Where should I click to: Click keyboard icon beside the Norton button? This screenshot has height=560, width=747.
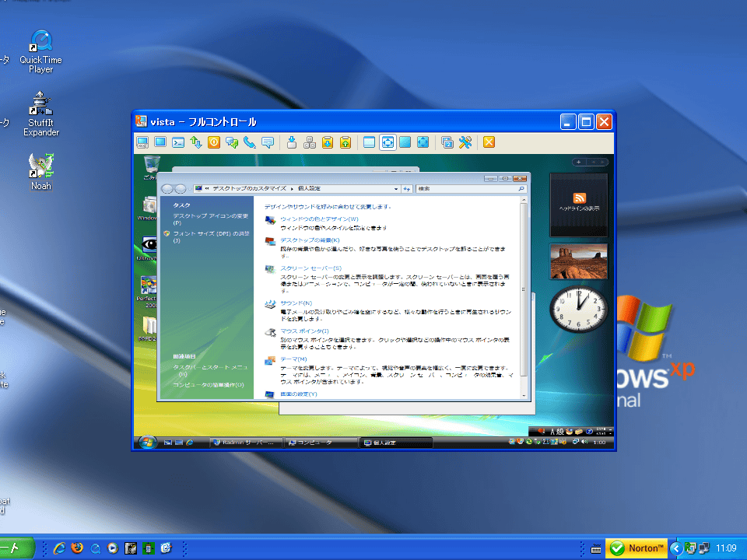point(596,549)
